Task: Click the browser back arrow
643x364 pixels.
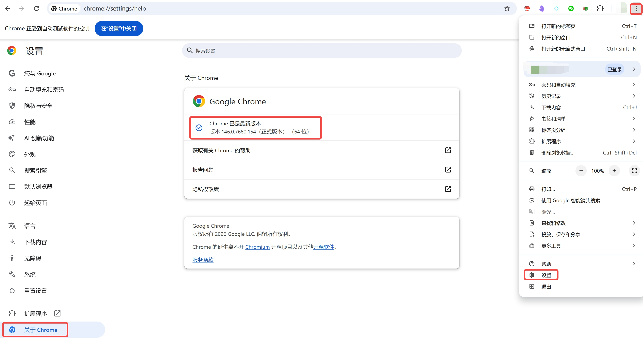Action: [x=7, y=8]
